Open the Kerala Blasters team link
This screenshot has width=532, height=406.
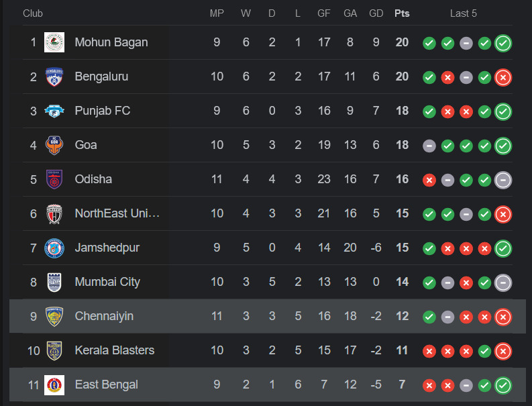[x=115, y=350]
